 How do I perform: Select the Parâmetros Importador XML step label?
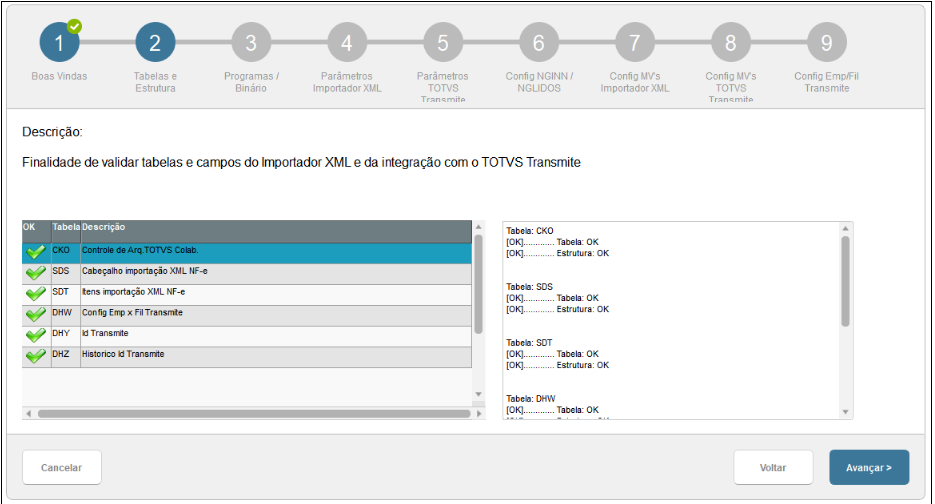coord(347,82)
